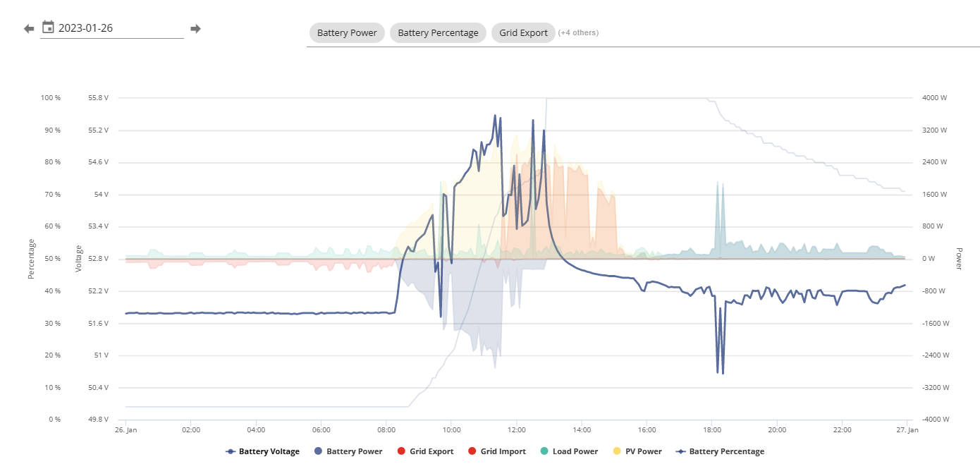Screen dimensions: 980x476
Task: Click the 55.8 V voltage axis label
Action: (97, 98)
